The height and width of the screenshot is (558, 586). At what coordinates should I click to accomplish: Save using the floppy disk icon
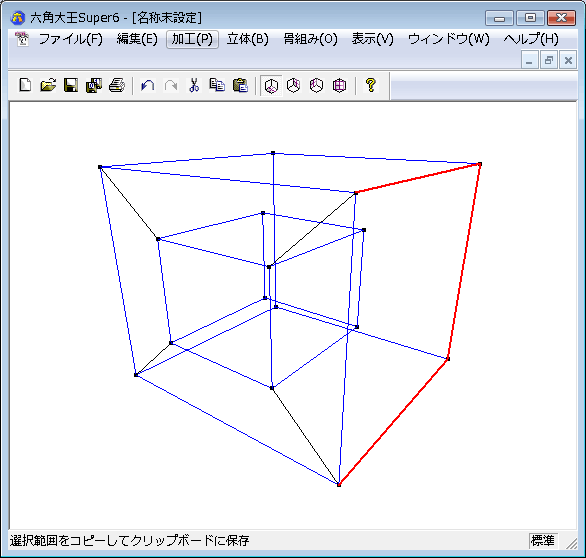click(71, 85)
